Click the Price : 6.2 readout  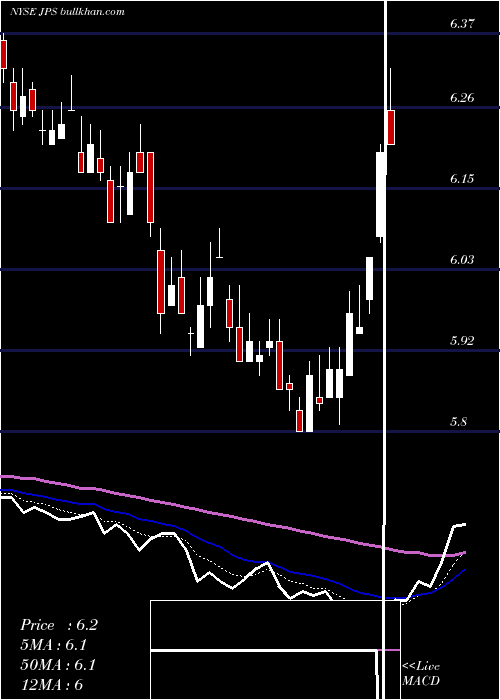click(58, 625)
